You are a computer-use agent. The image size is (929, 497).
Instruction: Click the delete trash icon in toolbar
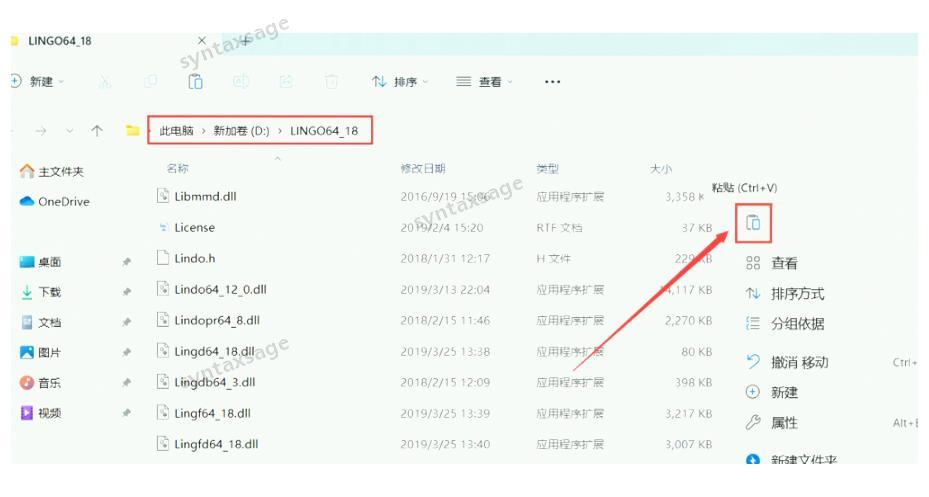332,81
